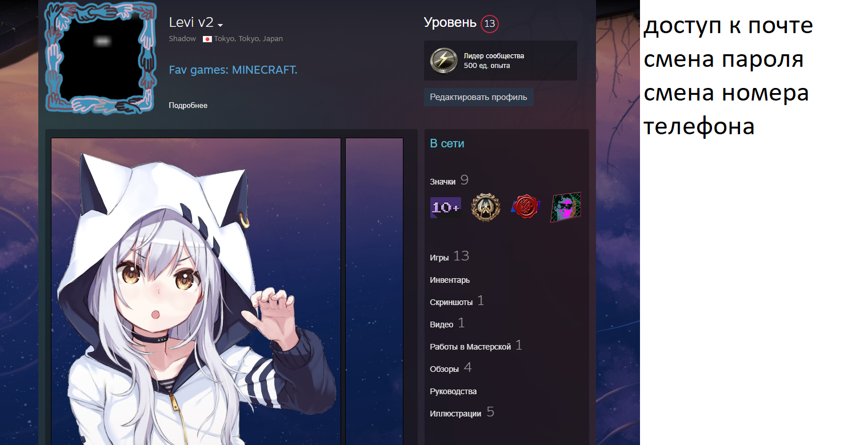Open the Скриншоты screenshots link

click(x=451, y=302)
